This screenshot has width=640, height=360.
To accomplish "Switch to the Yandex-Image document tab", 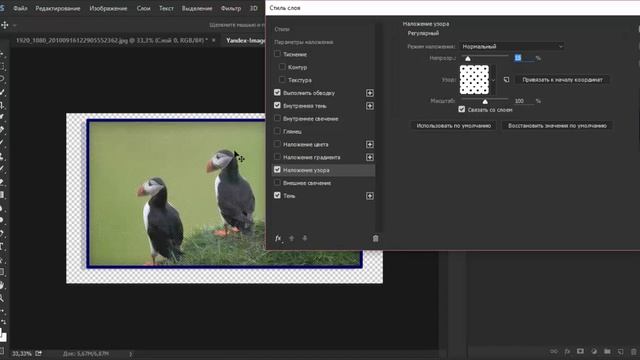I will 245,40.
